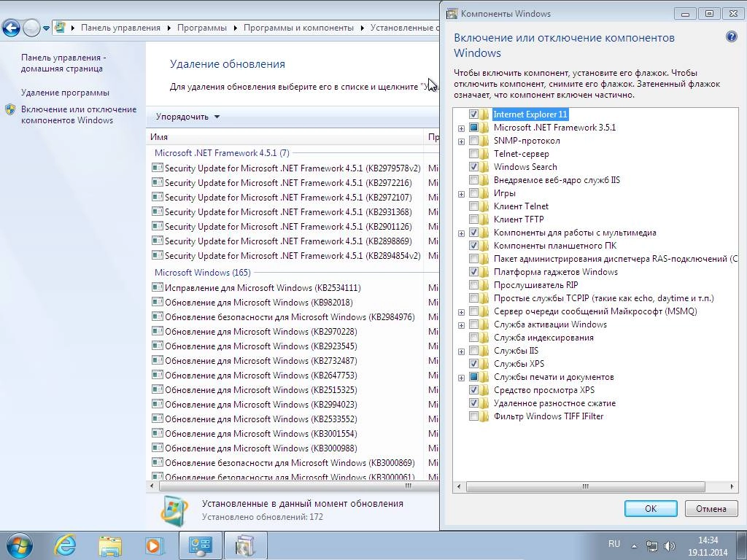Enable the Клиент Telnet checkbox
747x560 pixels.
[473, 206]
